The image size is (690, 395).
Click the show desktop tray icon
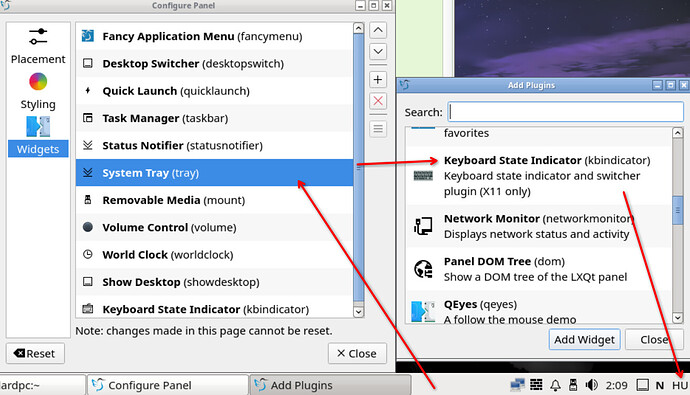coord(642,385)
